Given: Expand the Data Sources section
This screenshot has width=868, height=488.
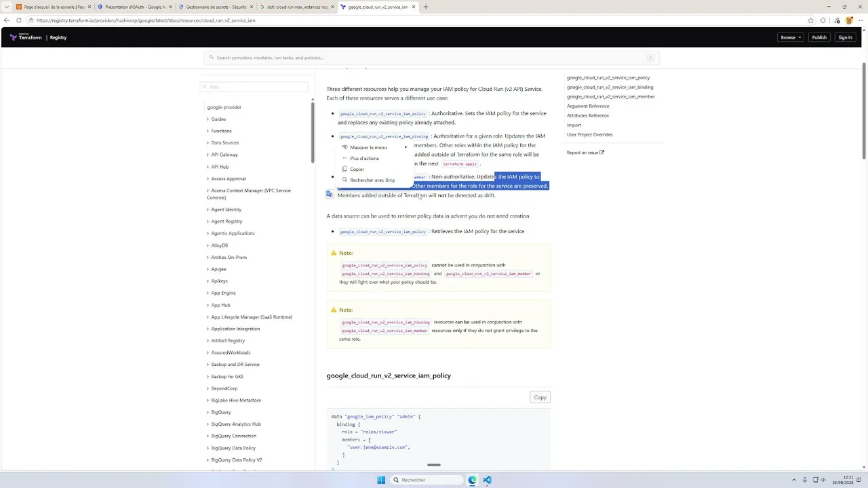Looking at the screenshot, I should (224, 142).
